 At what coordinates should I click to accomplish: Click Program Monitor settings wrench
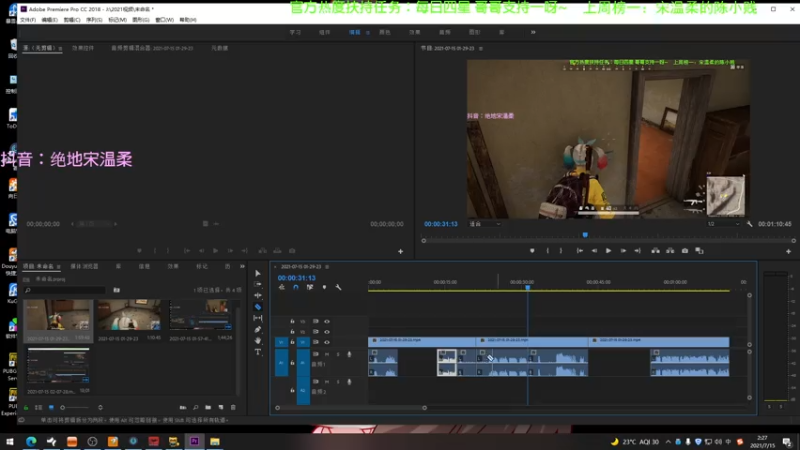coord(749,224)
